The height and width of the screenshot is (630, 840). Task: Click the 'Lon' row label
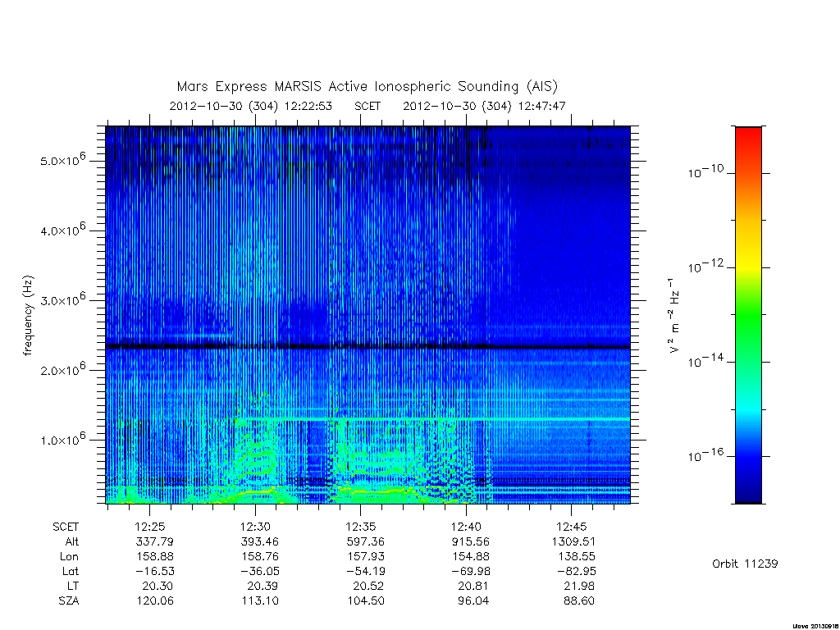[x=69, y=557]
